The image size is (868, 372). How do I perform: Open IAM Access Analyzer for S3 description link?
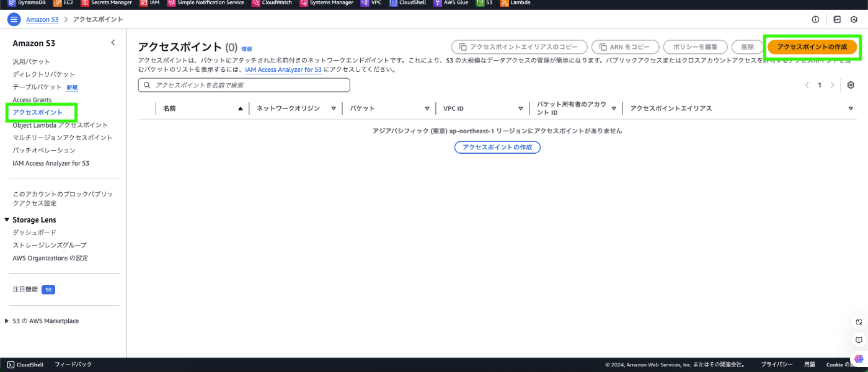click(283, 70)
